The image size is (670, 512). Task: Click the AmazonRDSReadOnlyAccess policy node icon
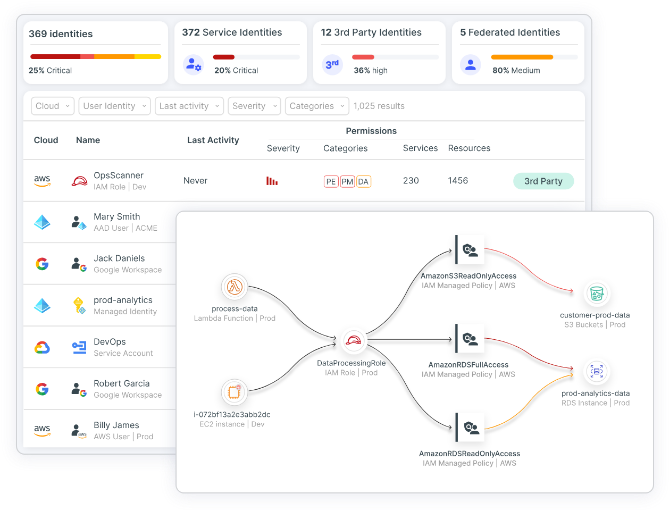click(x=468, y=428)
